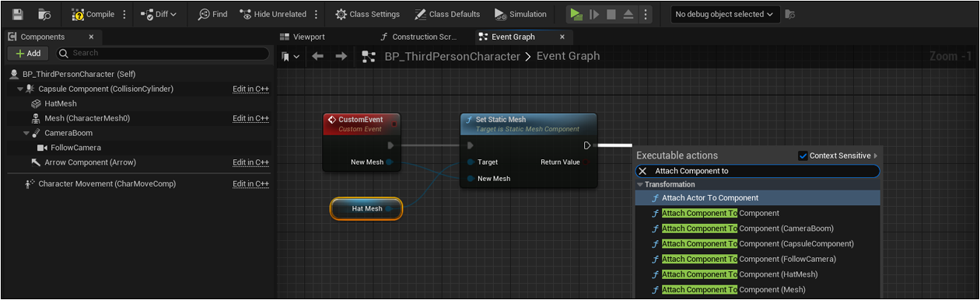This screenshot has height=300, width=980.
Task: Collapse the Transformation category
Action: tap(641, 185)
